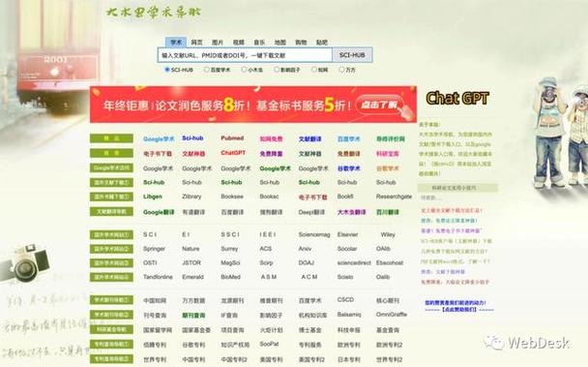Open the S C I link
Image resolution: width=588 pixels, height=367 pixels.
(150, 234)
